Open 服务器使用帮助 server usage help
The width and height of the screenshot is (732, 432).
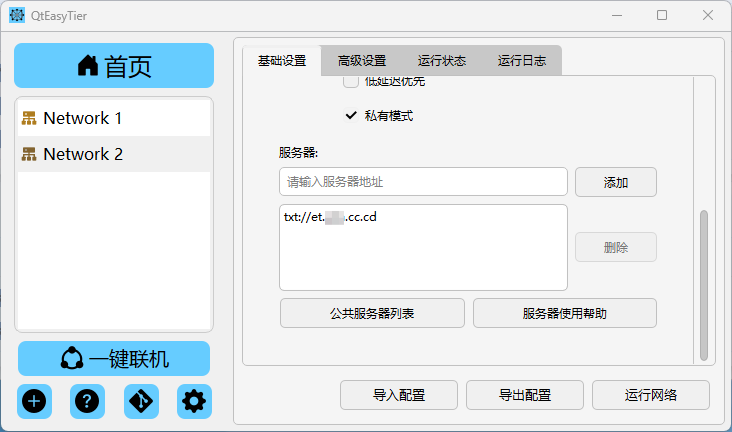(565, 313)
